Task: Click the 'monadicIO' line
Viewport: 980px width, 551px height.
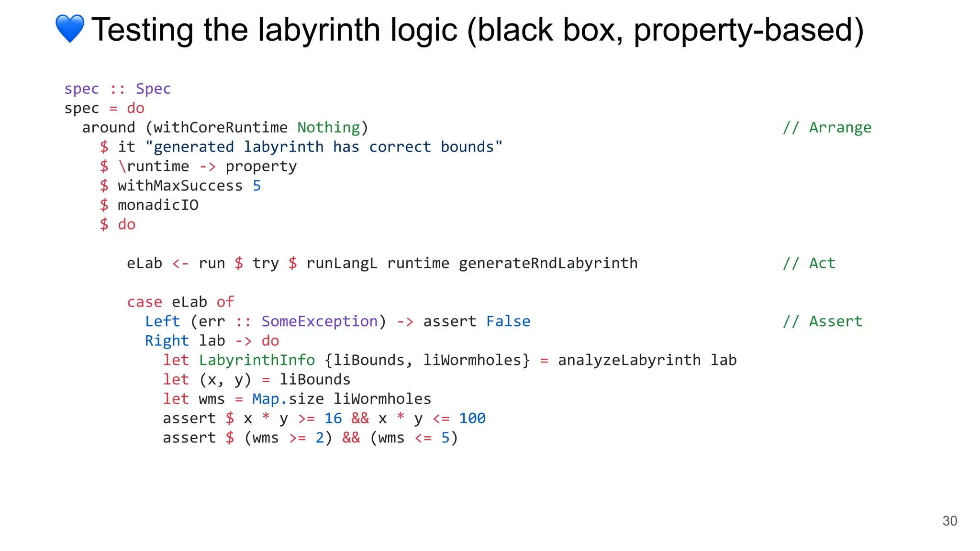Action: click(158, 205)
